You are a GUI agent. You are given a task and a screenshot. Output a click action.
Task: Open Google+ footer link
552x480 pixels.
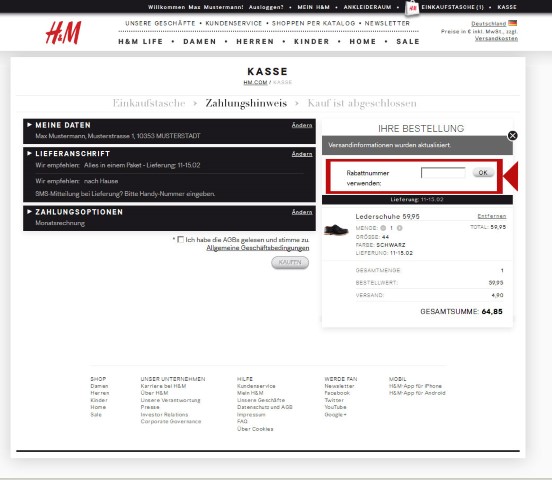tap(335, 414)
